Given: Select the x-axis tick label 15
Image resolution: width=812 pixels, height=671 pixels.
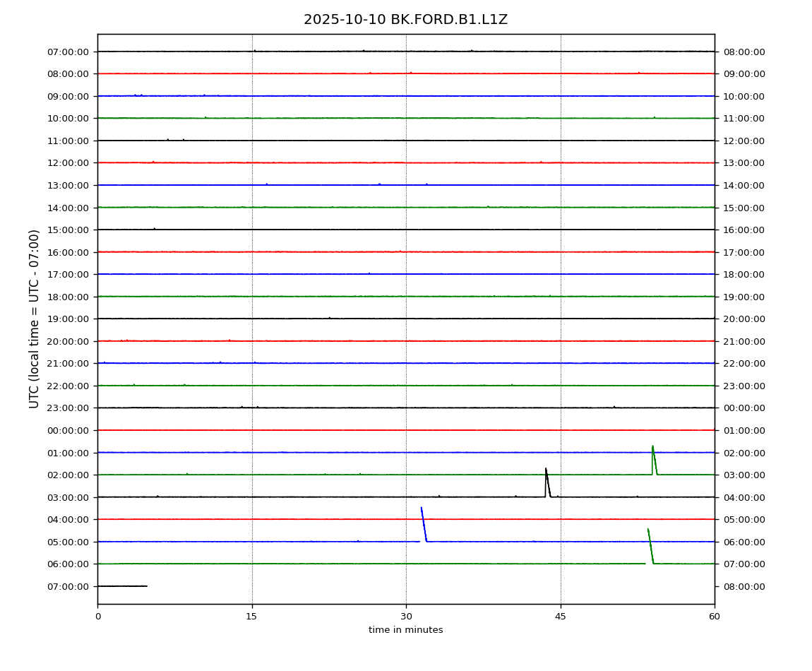Looking at the screenshot, I should pos(251,617).
